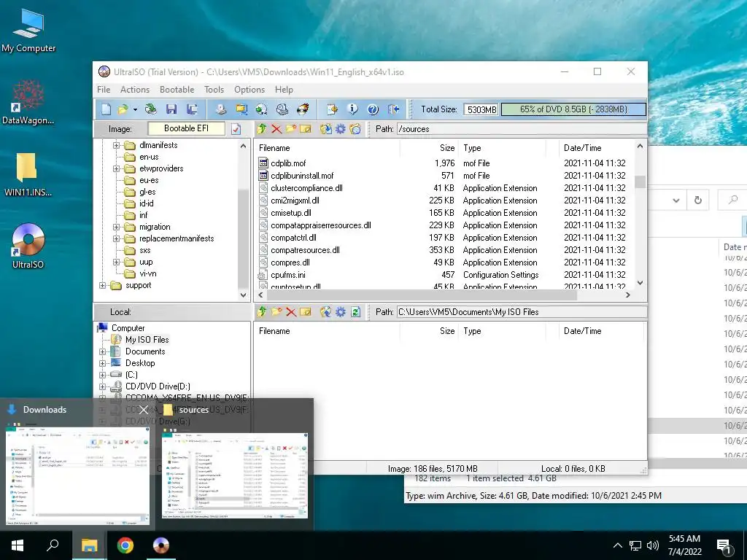The image size is (747, 560).
Task: Click the Rename icon in Image pane toolbar
Action: coord(306,129)
